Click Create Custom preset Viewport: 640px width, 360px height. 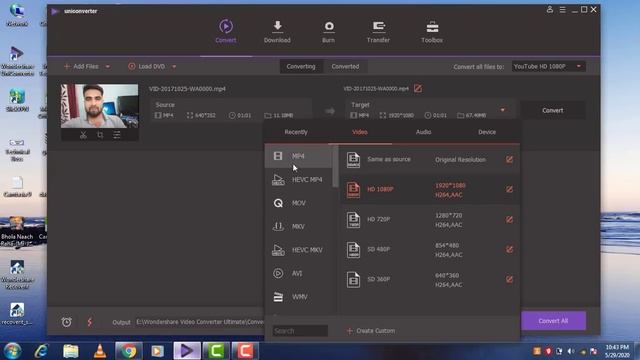(371, 331)
